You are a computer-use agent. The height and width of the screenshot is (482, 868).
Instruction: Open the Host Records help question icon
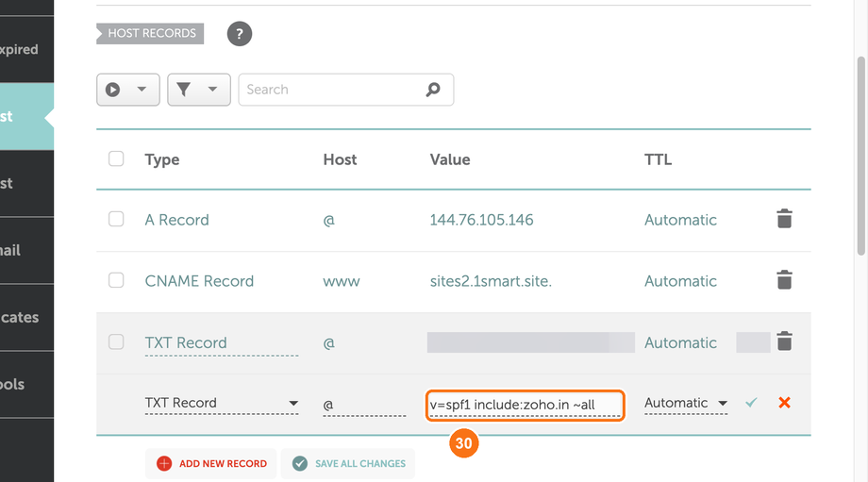tap(239, 34)
